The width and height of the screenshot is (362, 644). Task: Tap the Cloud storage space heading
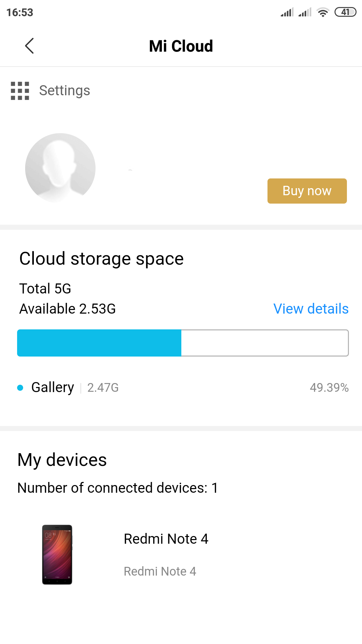click(102, 259)
